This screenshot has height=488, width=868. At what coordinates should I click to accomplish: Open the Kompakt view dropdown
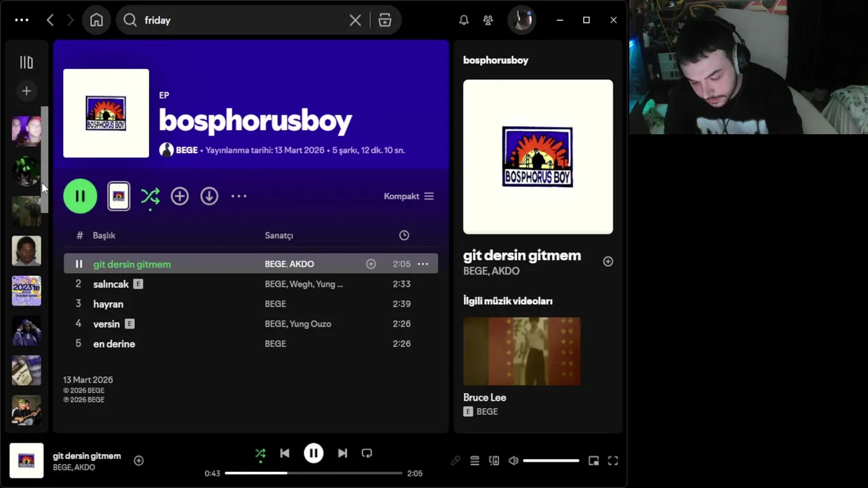click(x=409, y=197)
